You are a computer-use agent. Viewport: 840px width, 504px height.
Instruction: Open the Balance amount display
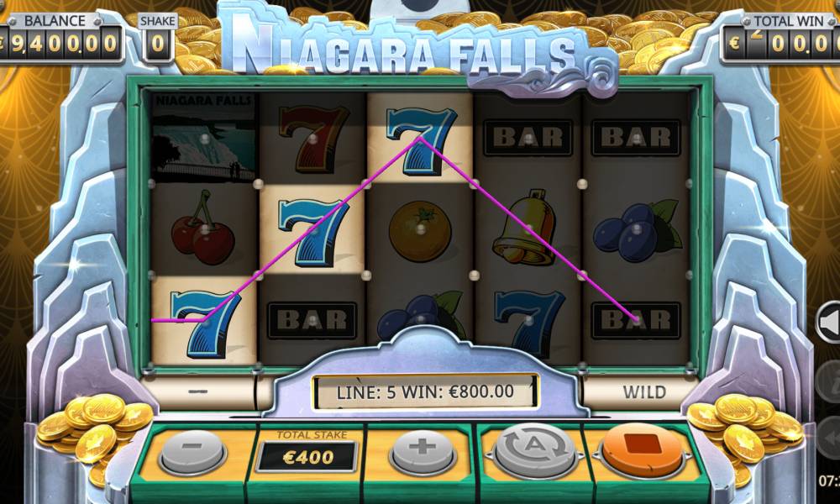60,44
